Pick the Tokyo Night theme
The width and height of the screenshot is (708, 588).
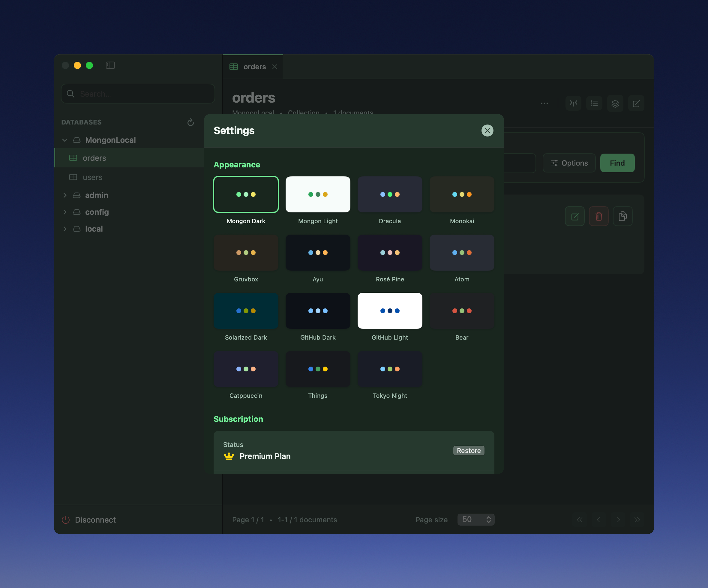(390, 369)
